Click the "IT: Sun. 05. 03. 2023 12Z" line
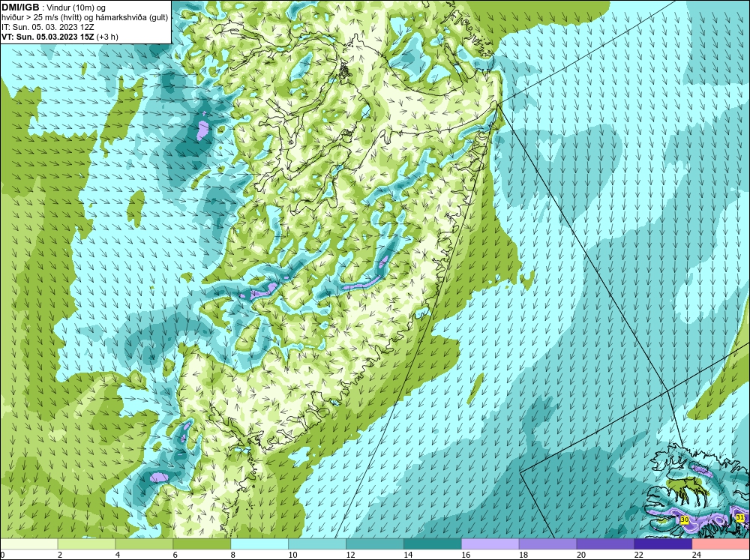Screen dimensions: 750x560 47,27
